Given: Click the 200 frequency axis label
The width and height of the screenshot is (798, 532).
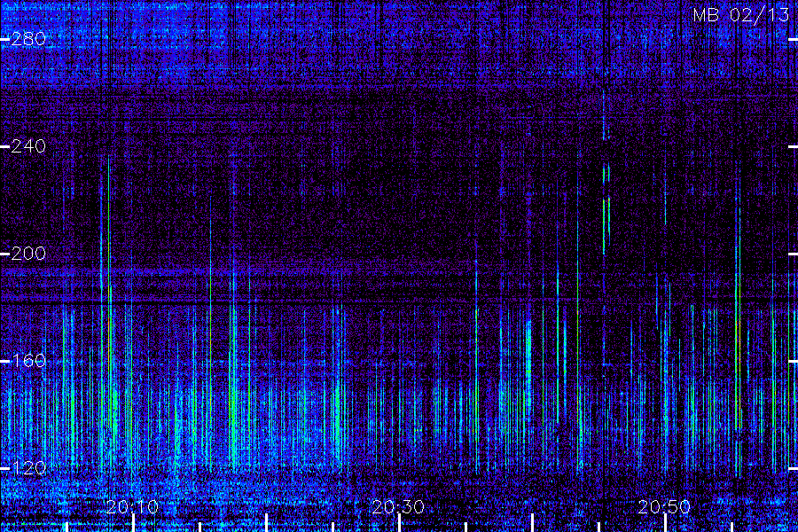Looking at the screenshot, I should click(28, 254).
